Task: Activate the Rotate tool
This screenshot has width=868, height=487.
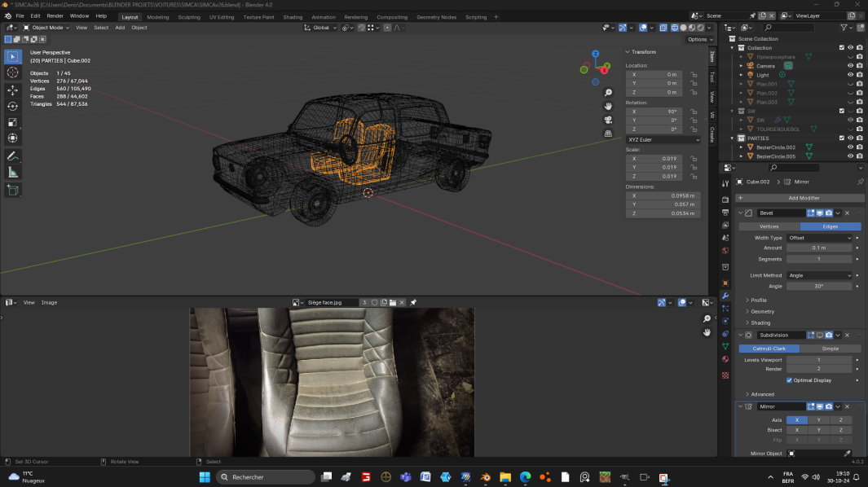Action: [12, 106]
